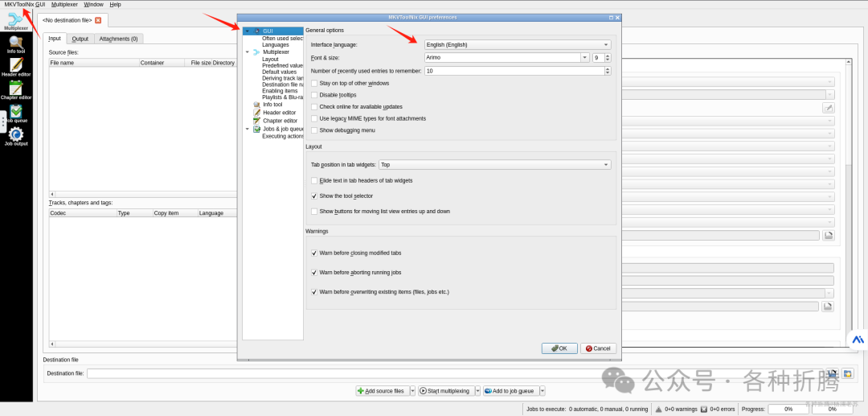Open the Start multiplexing dropdown arrow
This screenshot has height=416, width=868.
pos(477,391)
